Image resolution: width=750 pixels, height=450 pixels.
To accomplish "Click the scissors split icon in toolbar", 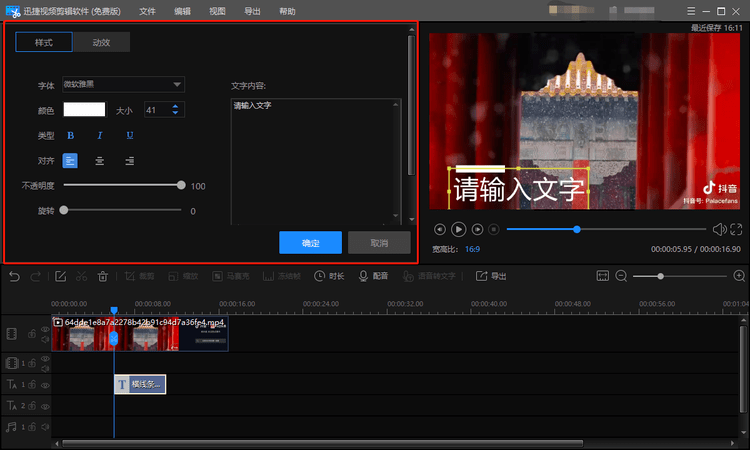I will tap(81, 276).
